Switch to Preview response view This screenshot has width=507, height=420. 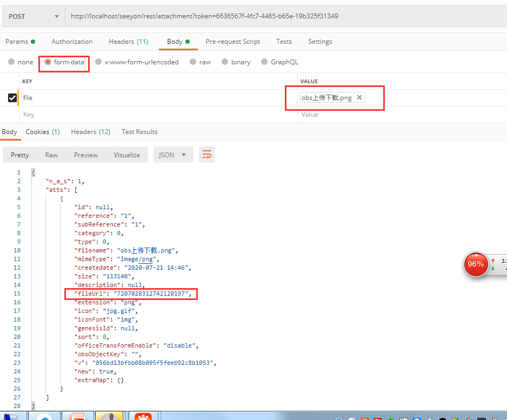click(86, 155)
